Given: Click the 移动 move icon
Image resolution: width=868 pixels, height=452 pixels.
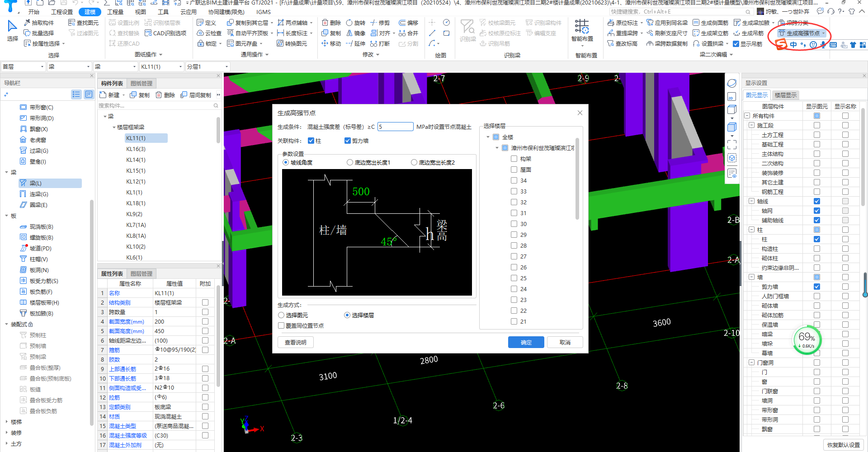Looking at the screenshot, I should (325, 43).
